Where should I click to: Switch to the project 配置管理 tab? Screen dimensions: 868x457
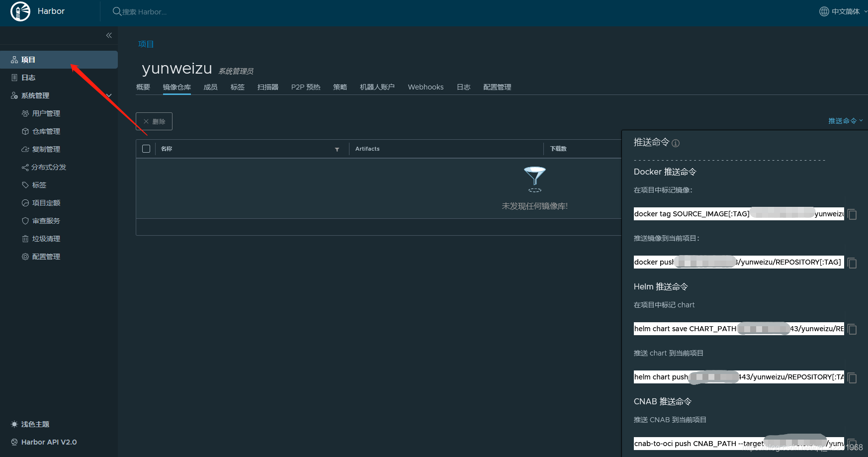tap(497, 87)
